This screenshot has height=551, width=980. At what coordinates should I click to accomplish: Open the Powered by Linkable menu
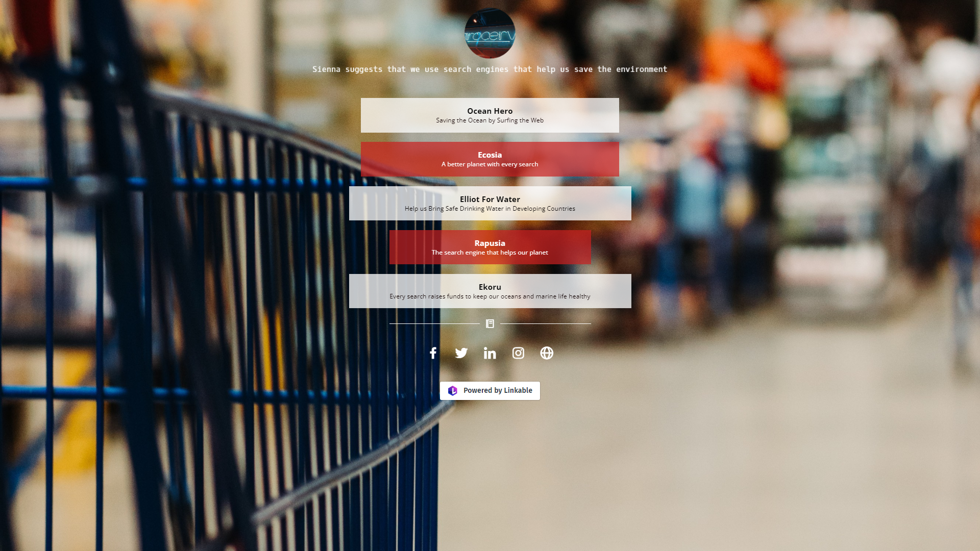(489, 390)
